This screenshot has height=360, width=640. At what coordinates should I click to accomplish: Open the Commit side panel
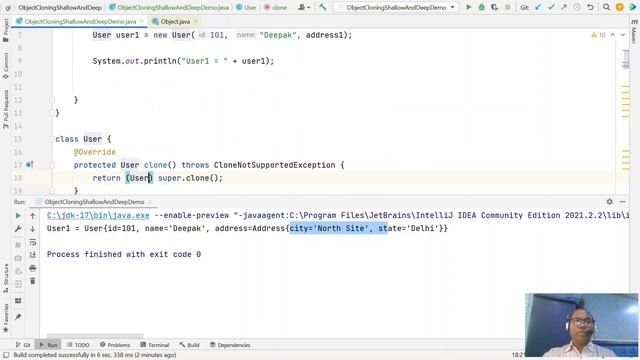[6, 65]
